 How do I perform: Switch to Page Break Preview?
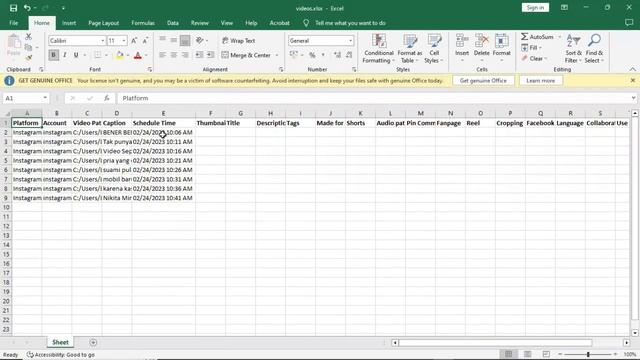point(546,354)
